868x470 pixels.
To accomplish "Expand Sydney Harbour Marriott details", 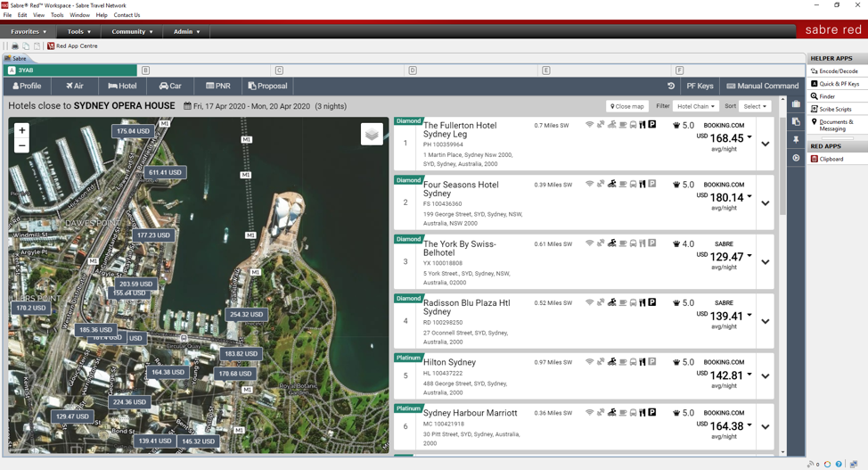I will 765,427.
